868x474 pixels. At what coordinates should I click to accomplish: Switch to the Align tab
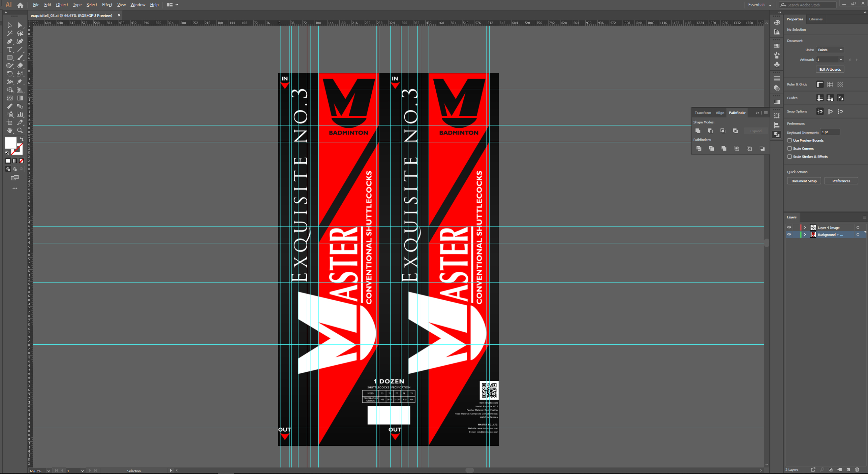tap(720, 113)
